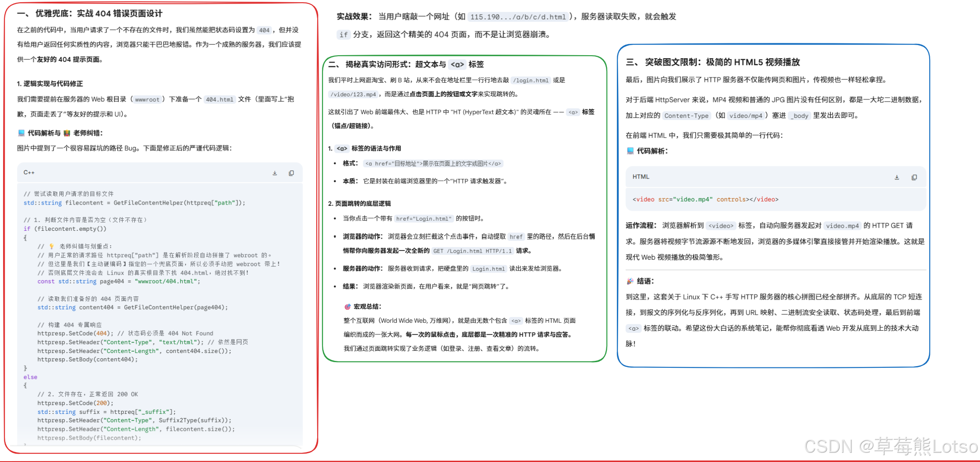
Task: Click the code line httpresp.SetCode(404);
Action: pos(76,333)
